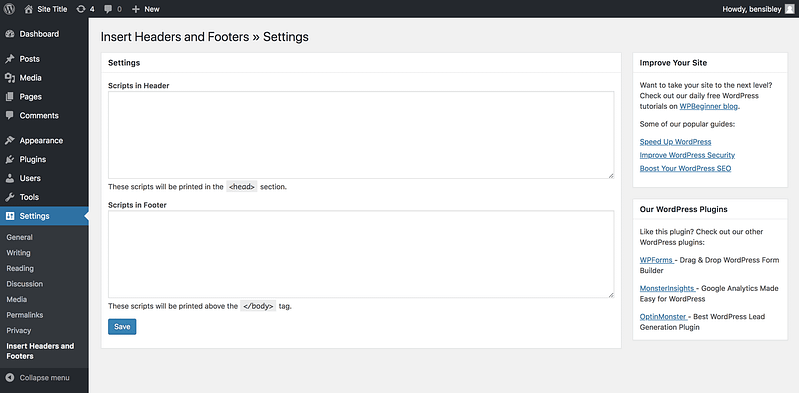Click the Appearance paintbrush icon
This screenshot has width=799, height=393.
(x=10, y=141)
